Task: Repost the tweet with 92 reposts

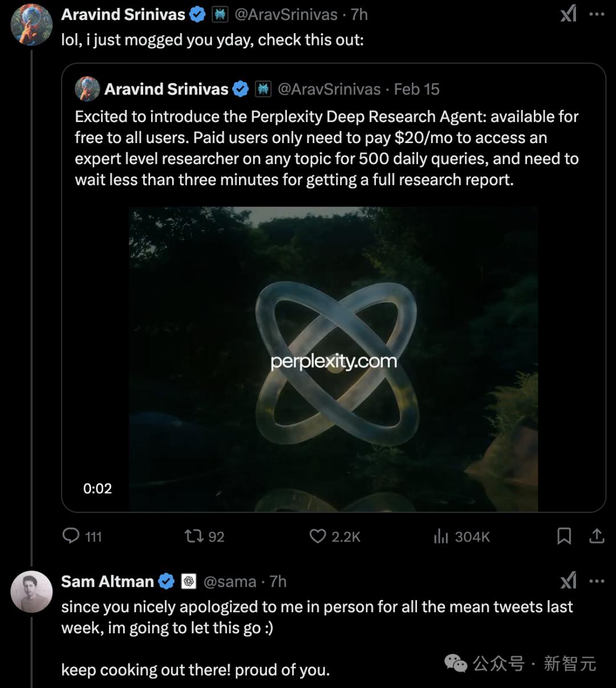Action: [193, 536]
